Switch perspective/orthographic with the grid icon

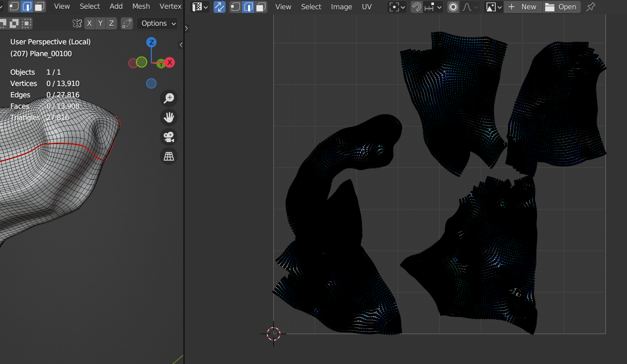pyautogui.click(x=169, y=156)
